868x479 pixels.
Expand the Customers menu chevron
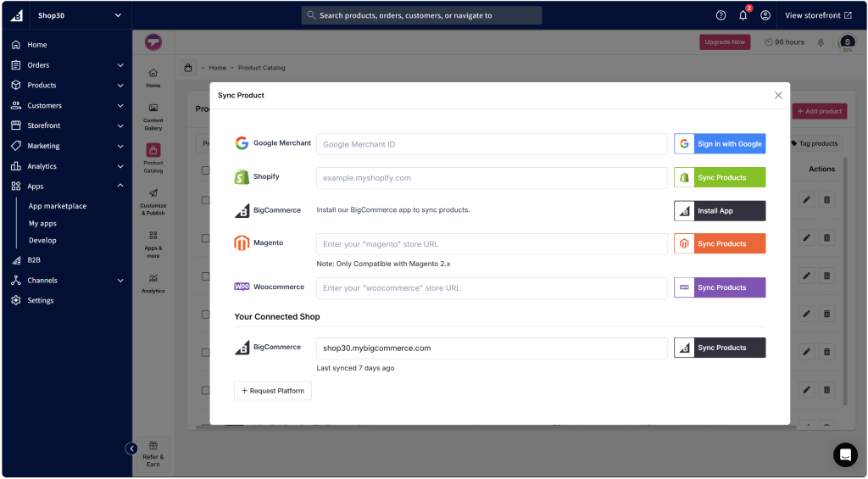120,106
